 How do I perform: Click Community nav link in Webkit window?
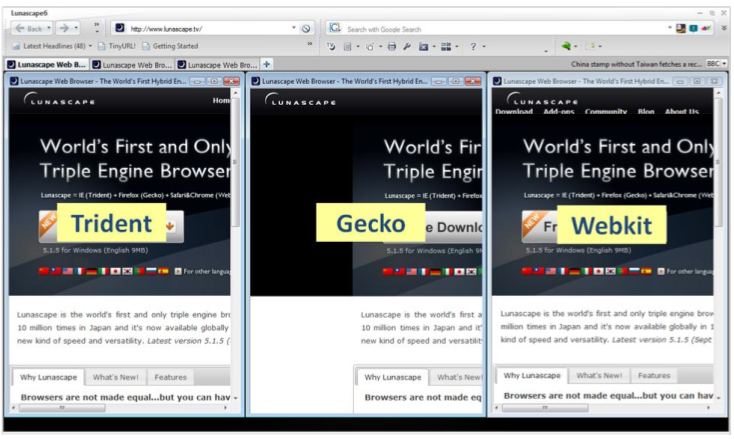pos(606,111)
